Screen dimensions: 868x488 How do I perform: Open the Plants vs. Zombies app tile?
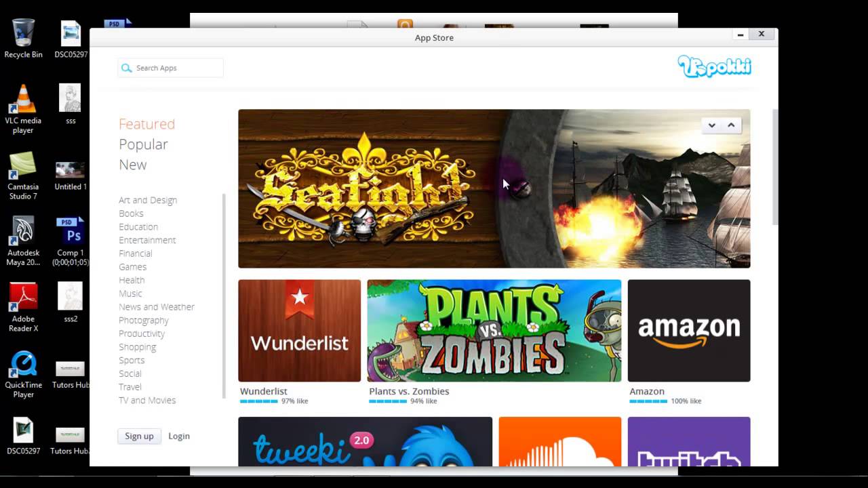click(x=494, y=331)
